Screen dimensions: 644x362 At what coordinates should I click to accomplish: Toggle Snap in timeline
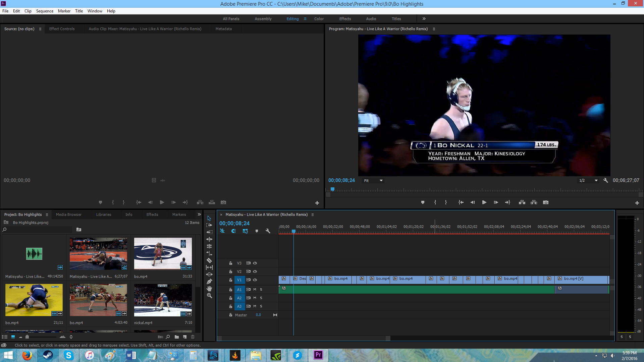click(x=233, y=231)
